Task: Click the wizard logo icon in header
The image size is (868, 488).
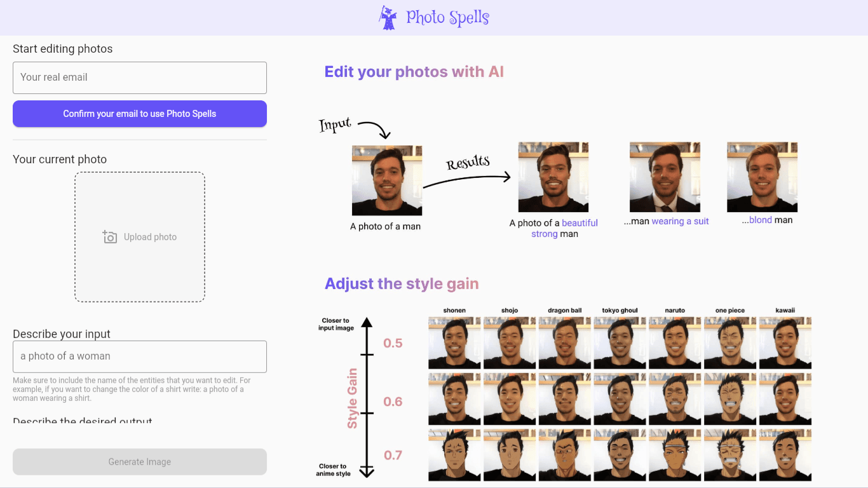Action: [x=388, y=18]
